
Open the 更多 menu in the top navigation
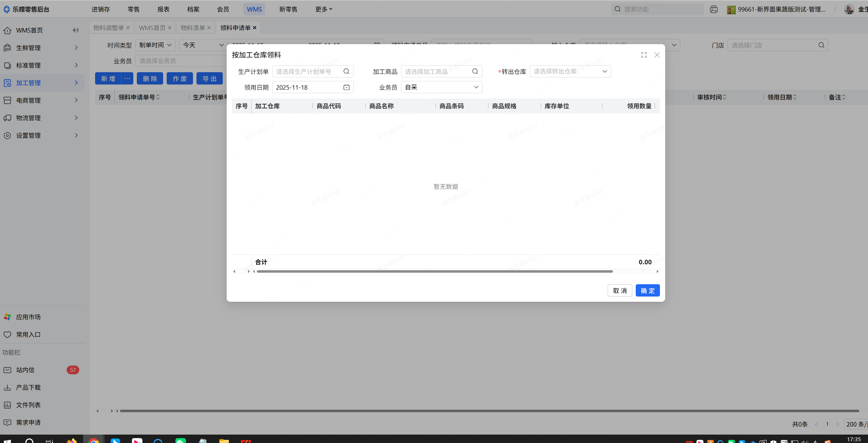point(323,9)
